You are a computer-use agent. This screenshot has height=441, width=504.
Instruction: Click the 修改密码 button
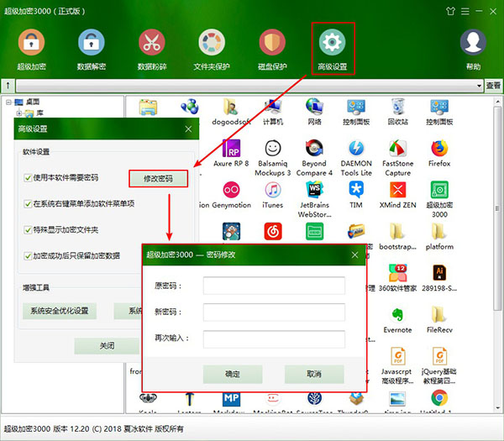(158, 179)
